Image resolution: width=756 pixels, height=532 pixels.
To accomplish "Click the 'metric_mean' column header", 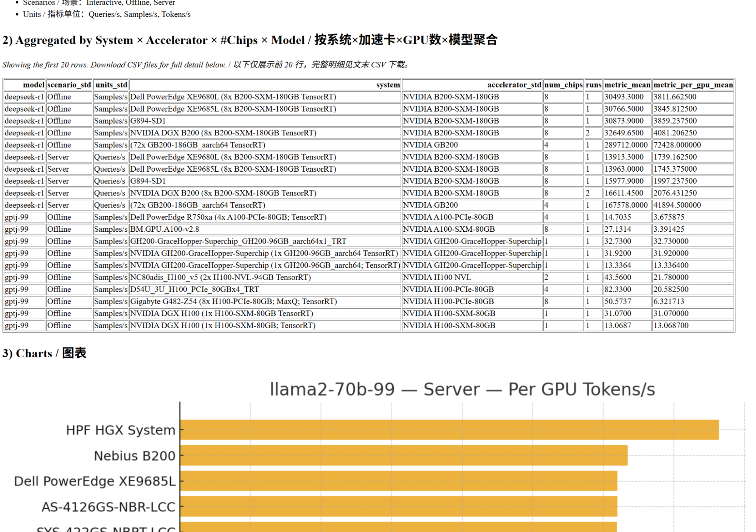I will coord(627,85).
